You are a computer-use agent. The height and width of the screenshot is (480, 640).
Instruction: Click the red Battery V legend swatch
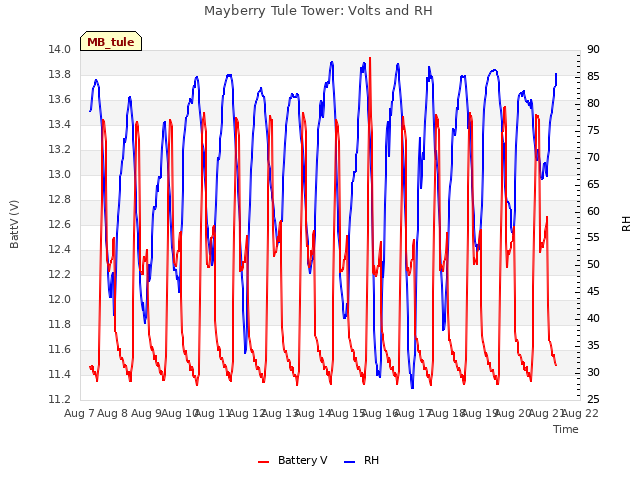coord(264,462)
